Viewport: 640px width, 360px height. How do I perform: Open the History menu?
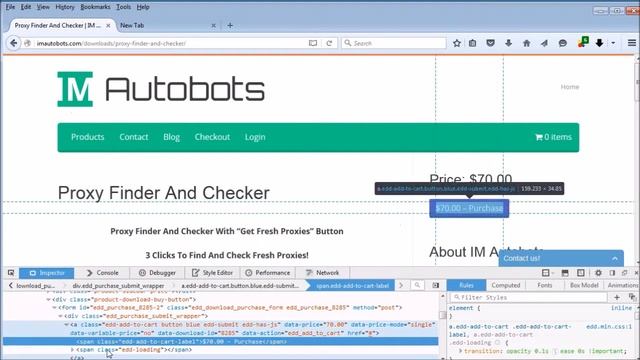point(65,7)
